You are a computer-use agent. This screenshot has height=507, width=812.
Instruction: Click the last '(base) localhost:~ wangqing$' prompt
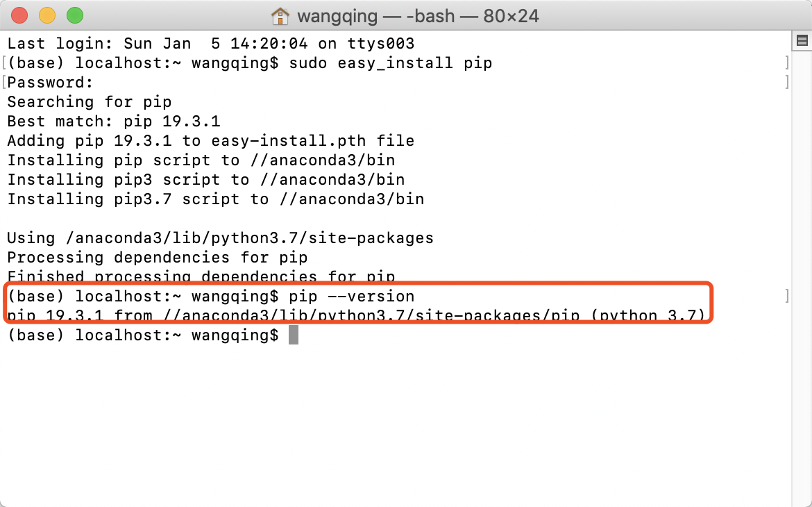pos(142,335)
